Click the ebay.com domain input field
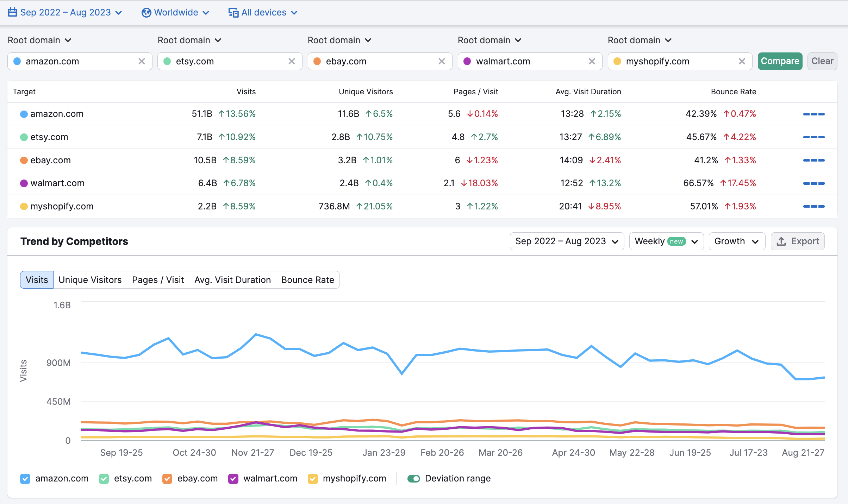This screenshot has width=848, height=504. [x=380, y=61]
